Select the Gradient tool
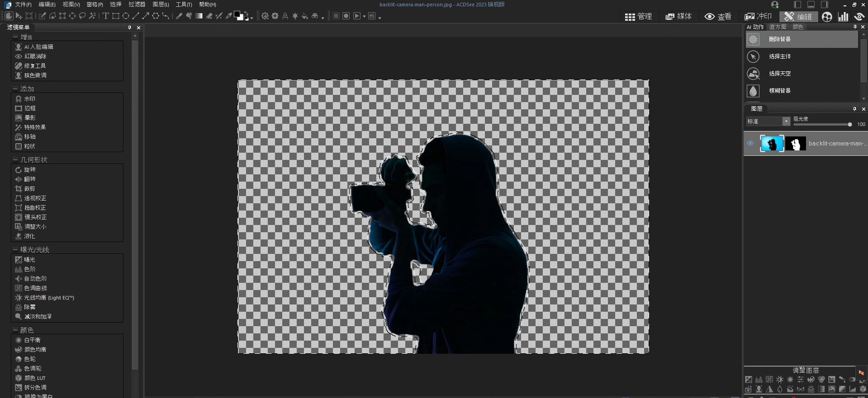The width and height of the screenshot is (868, 398). (199, 16)
